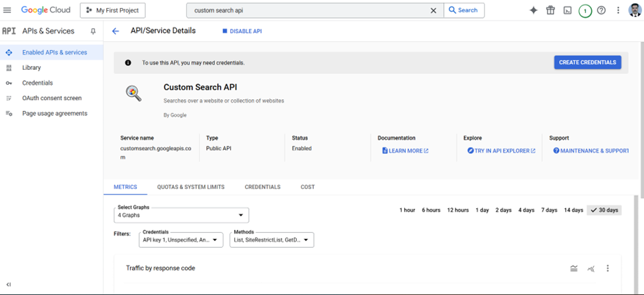Open the main navigation hamburger menu
Image resolution: width=644 pixels, height=295 pixels.
[7, 10]
